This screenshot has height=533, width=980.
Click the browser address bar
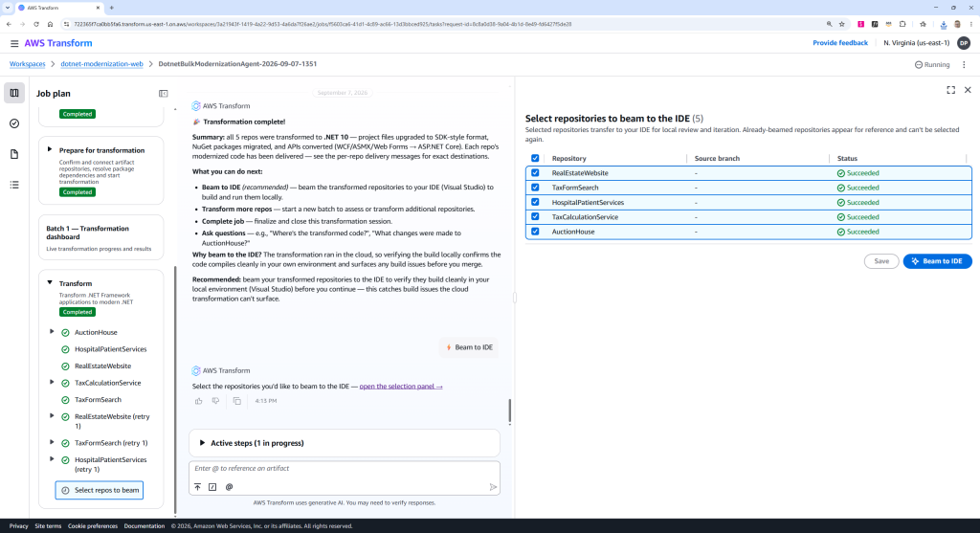(x=444, y=24)
